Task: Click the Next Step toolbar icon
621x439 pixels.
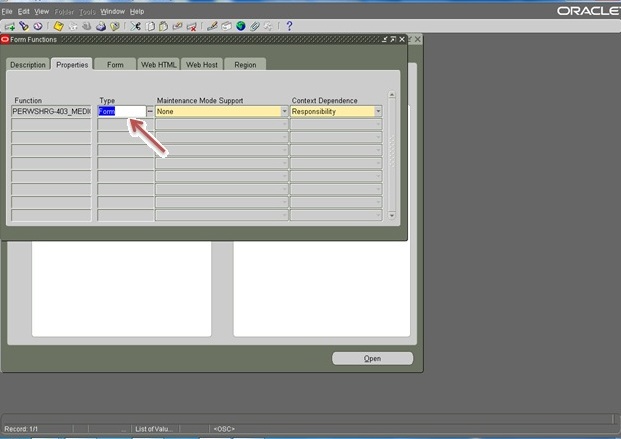Action: (x=73, y=27)
